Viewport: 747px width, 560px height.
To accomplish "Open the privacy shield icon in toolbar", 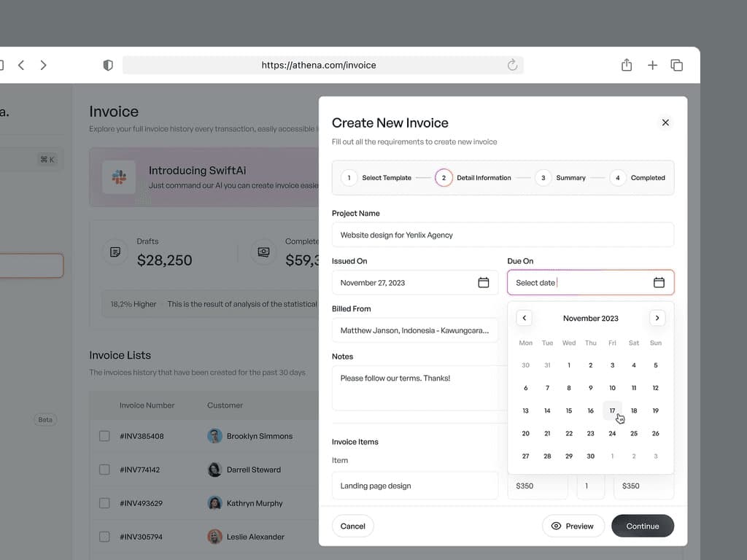I will click(x=108, y=65).
